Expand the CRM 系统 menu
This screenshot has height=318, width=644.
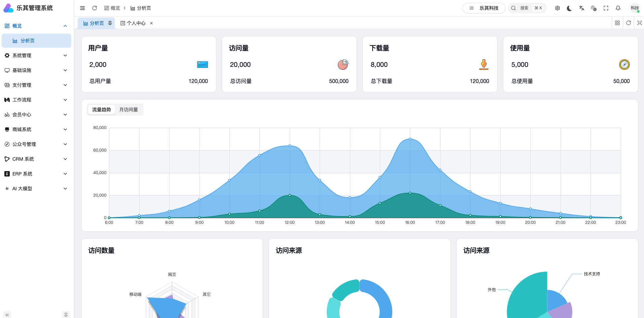coord(36,159)
